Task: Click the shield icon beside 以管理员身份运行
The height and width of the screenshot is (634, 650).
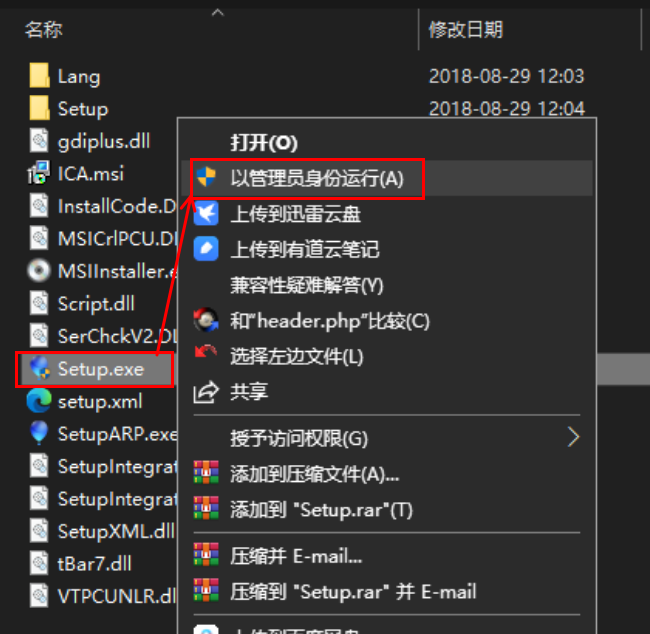Action: click(206, 177)
